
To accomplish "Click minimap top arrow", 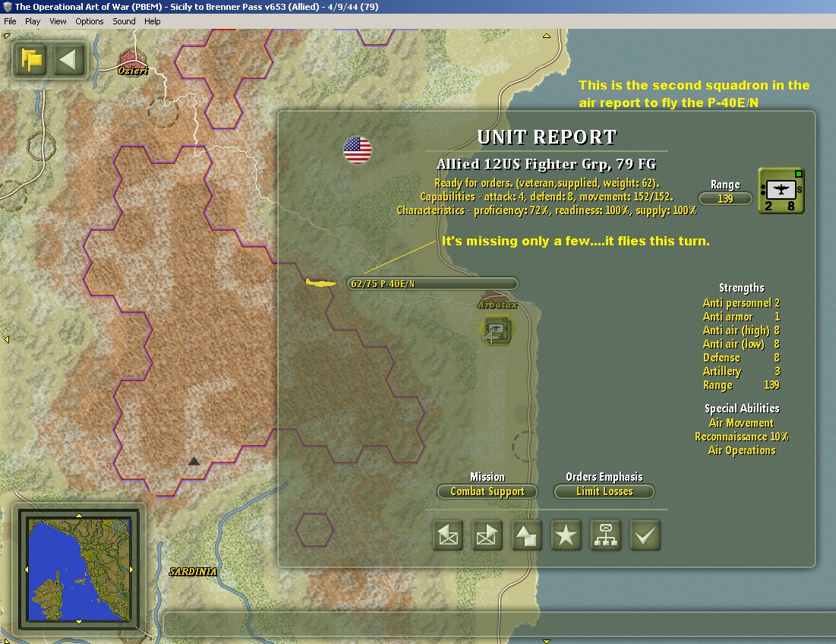I will point(79,516).
